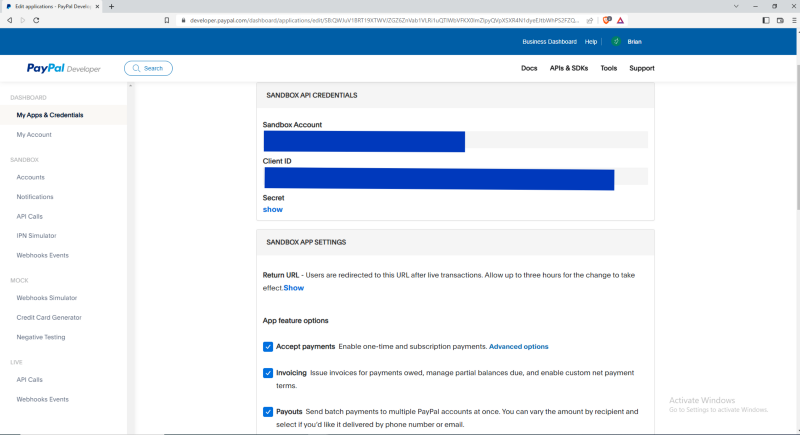Open Sandbox Webhooks Events in sidebar
The height and width of the screenshot is (435, 800).
[x=42, y=255]
